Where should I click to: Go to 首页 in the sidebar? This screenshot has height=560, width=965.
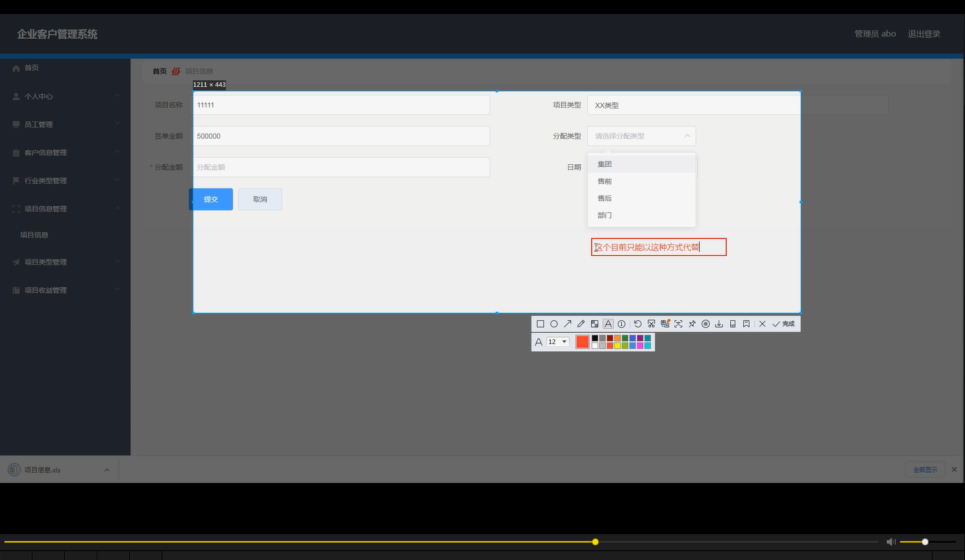(32, 68)
